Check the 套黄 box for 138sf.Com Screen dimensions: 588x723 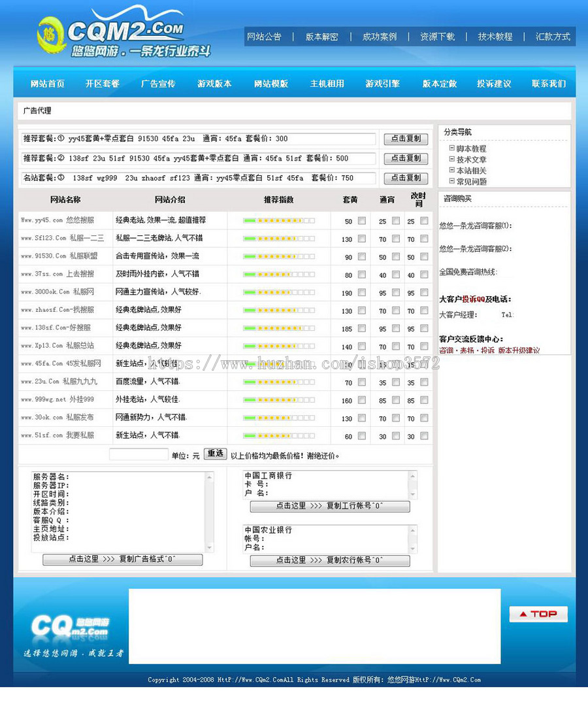pyautogui.click(x=362, y=328)
